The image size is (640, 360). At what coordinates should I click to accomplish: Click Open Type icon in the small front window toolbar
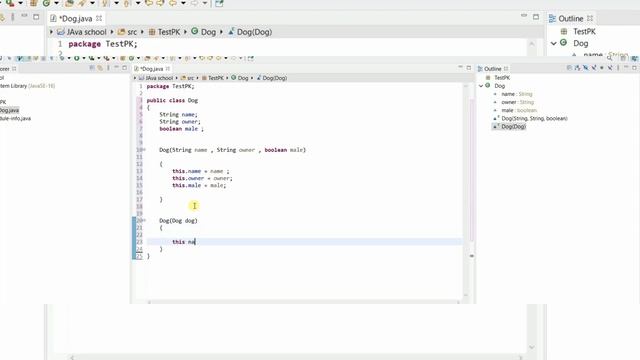147,58
